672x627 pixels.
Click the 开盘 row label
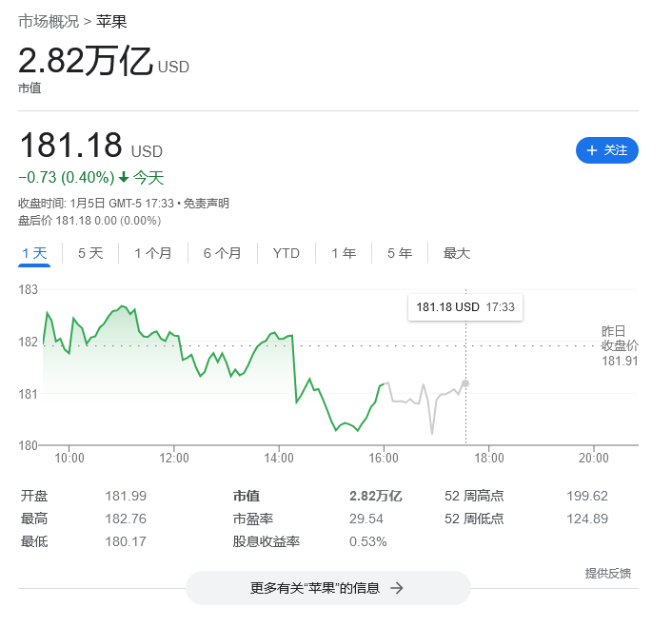point(34,496)
